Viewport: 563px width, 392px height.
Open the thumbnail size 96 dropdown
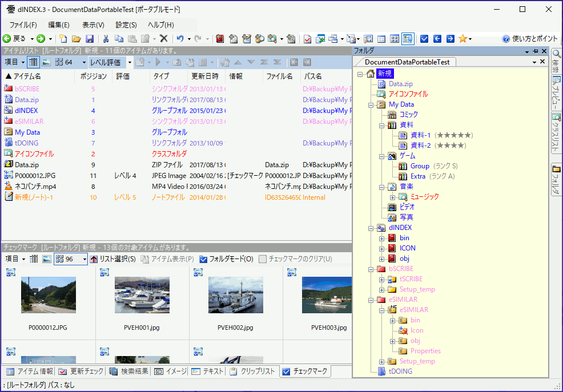click(x=85, y=259)
